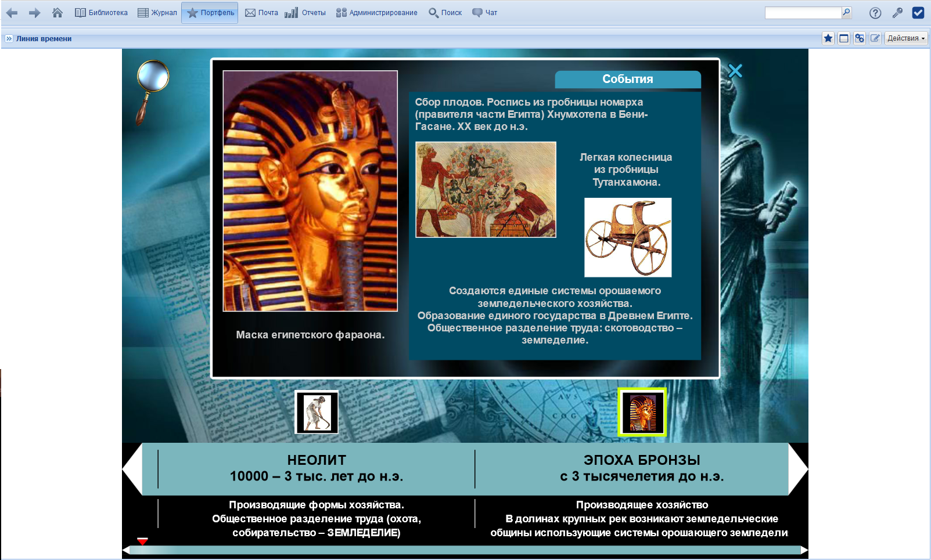The image size is (931, 560).
Task: Go forward with the right arrow icon
Action: point(34,13)
